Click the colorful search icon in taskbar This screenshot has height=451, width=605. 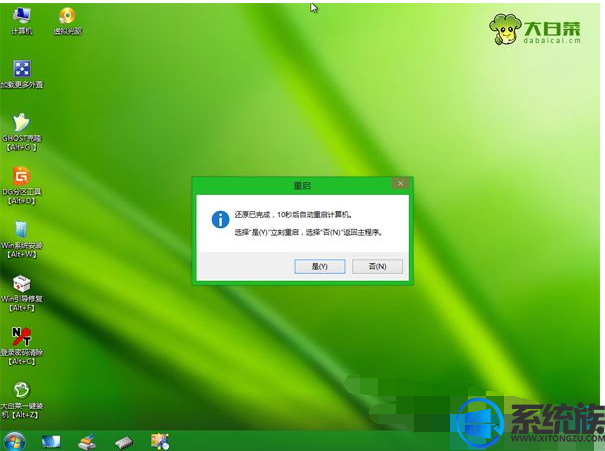click(x=160, y=441)
